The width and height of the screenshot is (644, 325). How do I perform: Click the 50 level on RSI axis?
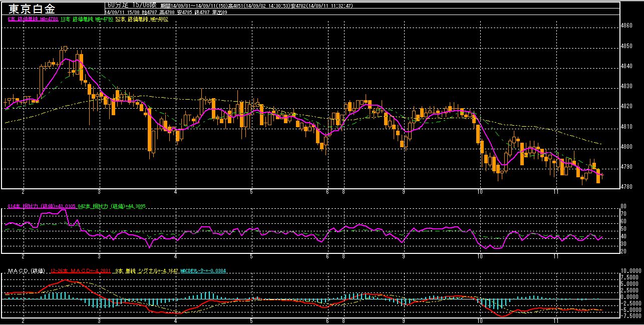(x=623, y=228)
